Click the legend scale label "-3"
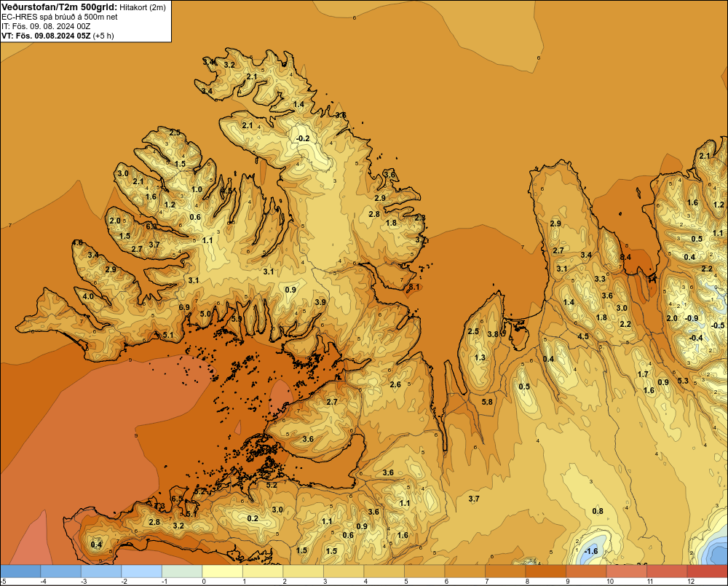This screenshot has width=728, height=586. pyautogui.click(x=84, y=582)
